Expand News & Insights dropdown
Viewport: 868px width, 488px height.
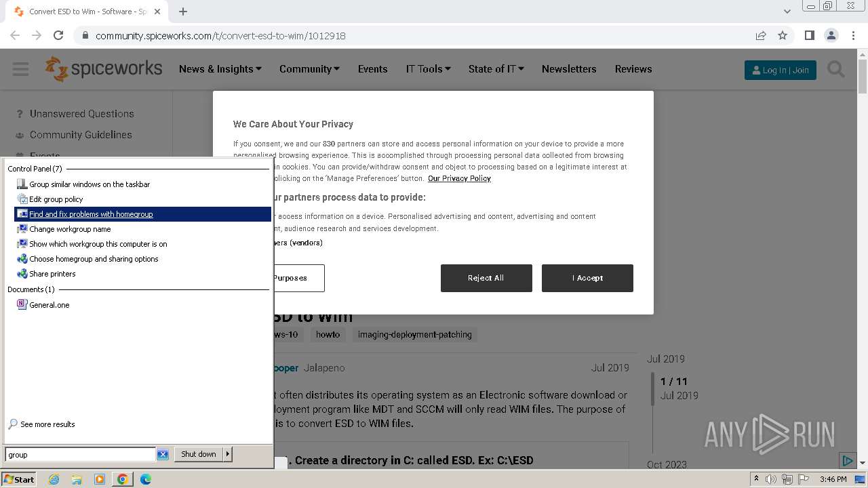pyautogui.click(x=220, y=69)
